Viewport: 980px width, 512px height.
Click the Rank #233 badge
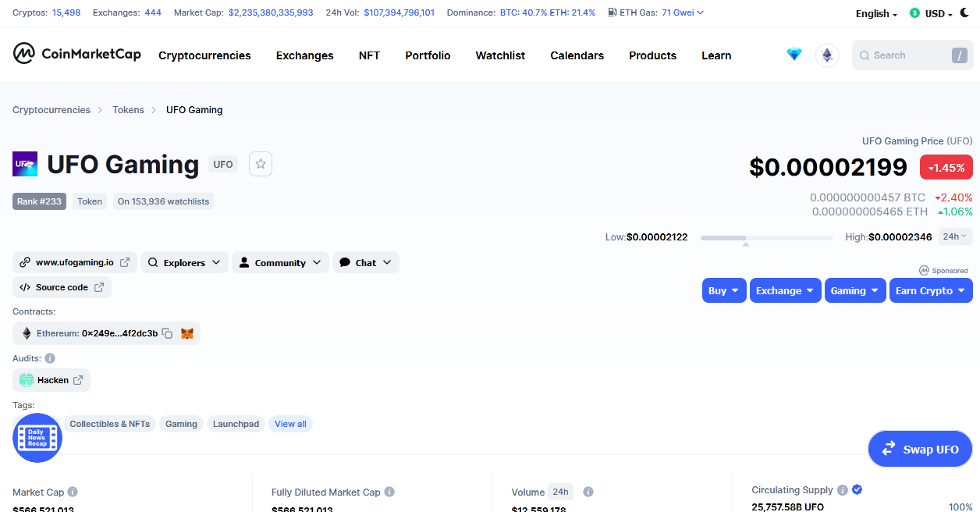[39, 201]
